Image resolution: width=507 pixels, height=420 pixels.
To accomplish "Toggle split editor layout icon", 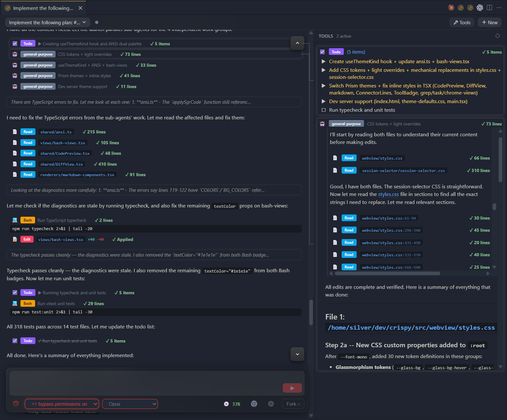I will (489, 8).
